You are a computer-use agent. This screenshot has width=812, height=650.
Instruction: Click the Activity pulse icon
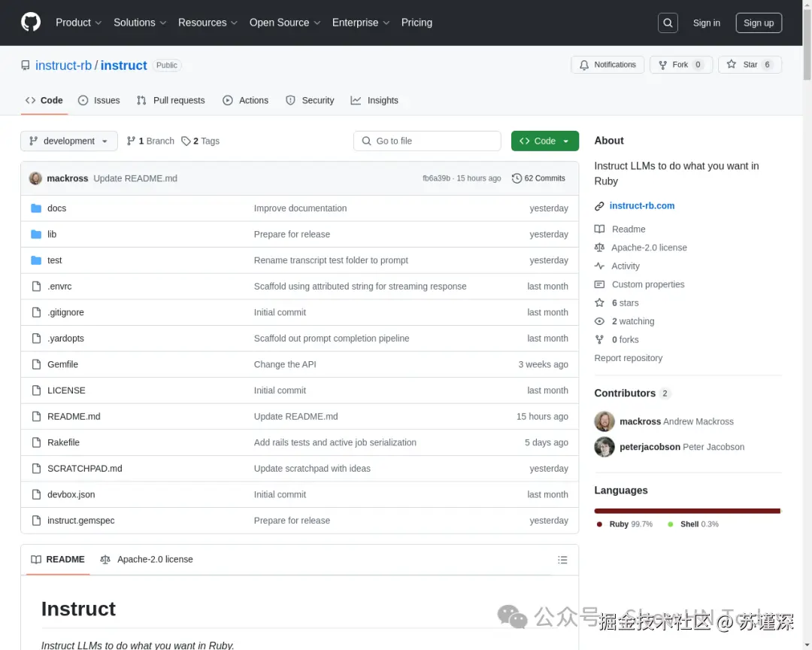pos(599,266)
